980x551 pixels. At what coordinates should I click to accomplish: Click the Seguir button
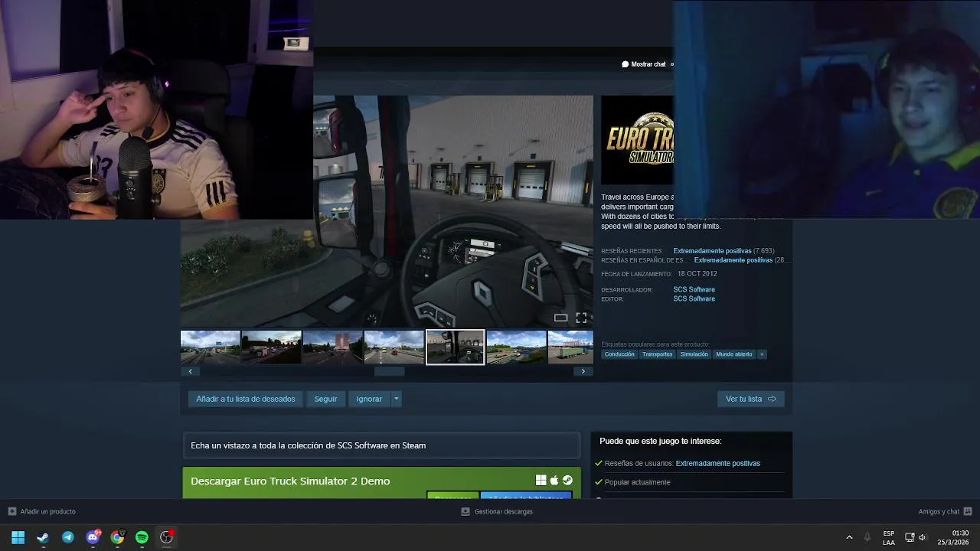pyautogui.click(x=325, y=399)
